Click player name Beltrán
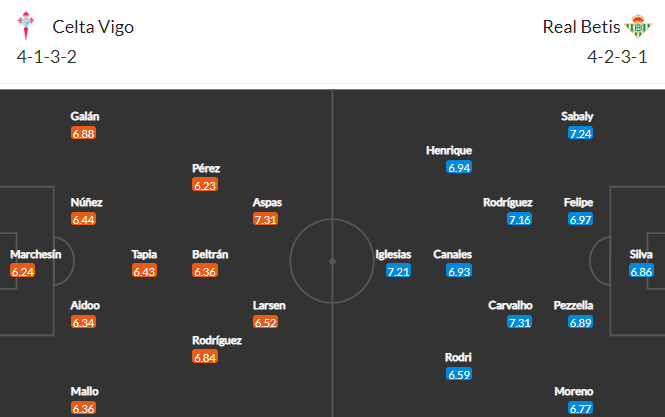665x417 pixels. tap(210, 254)
